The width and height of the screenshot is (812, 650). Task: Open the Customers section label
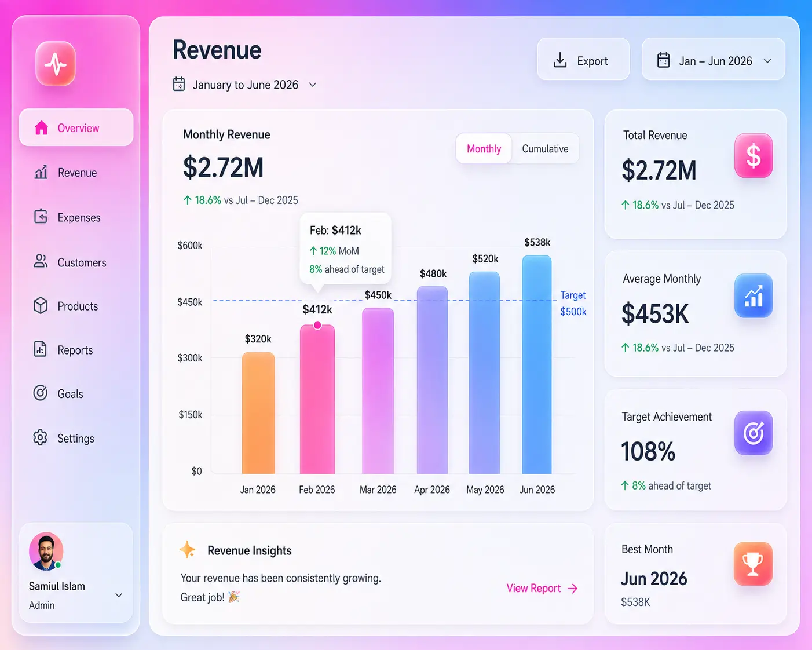pyautogui.click(x=82, y=262)
